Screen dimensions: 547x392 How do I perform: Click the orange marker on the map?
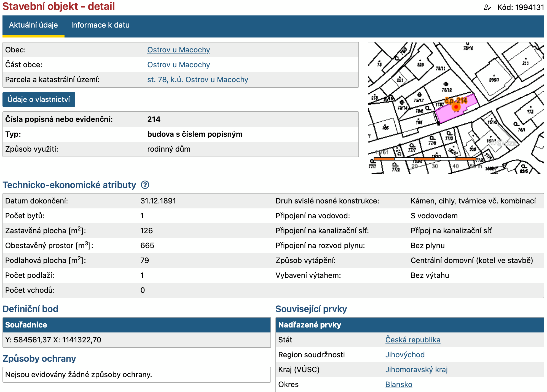(456, 107)
